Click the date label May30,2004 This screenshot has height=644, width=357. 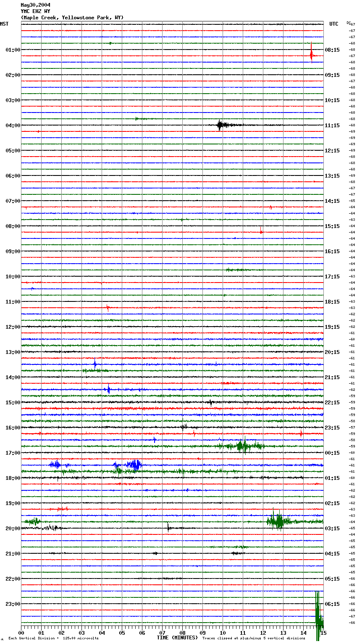point(36,5)
